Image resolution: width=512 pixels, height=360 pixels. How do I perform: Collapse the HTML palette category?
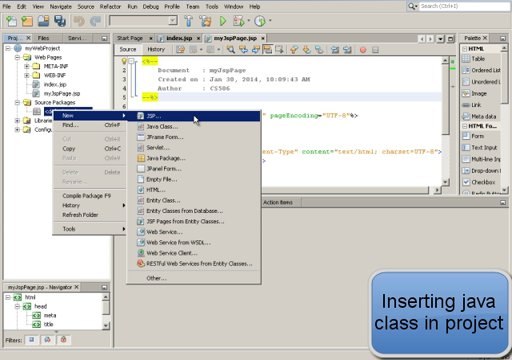pos(465,49)
